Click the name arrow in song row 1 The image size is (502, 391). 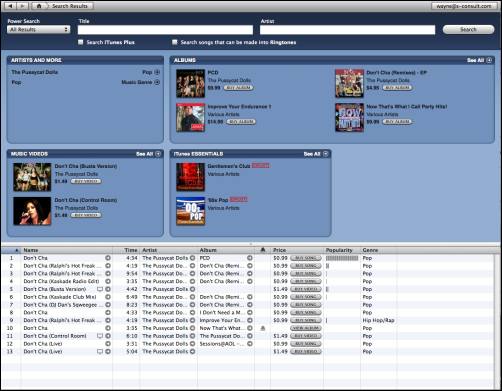[108, 258]
